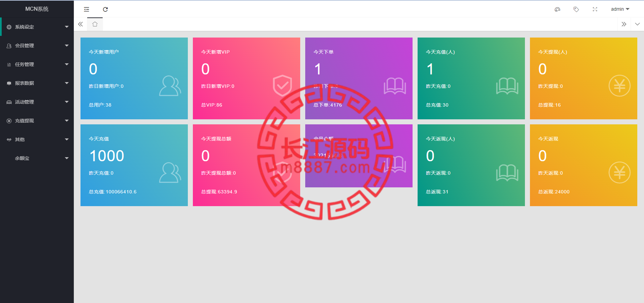Click yen icon on 今天提现(人) card
Viewport: 644px width, 303px height.
tap(620, 86)
